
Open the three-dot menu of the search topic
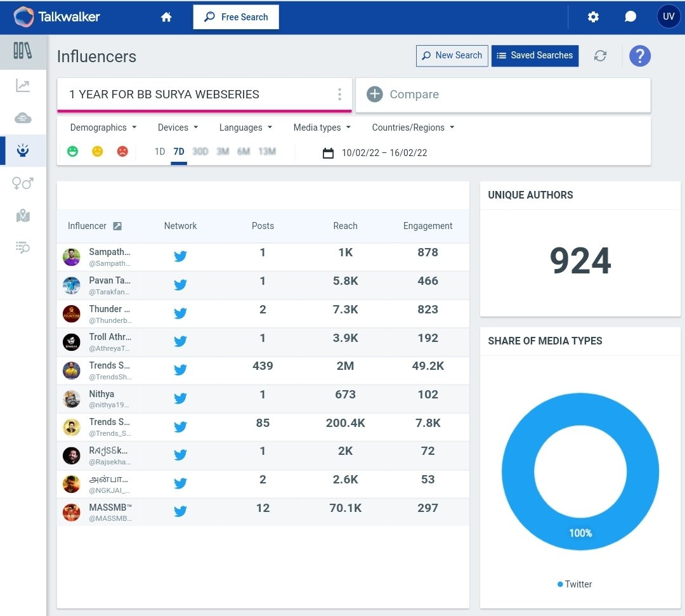pos(339,95)
